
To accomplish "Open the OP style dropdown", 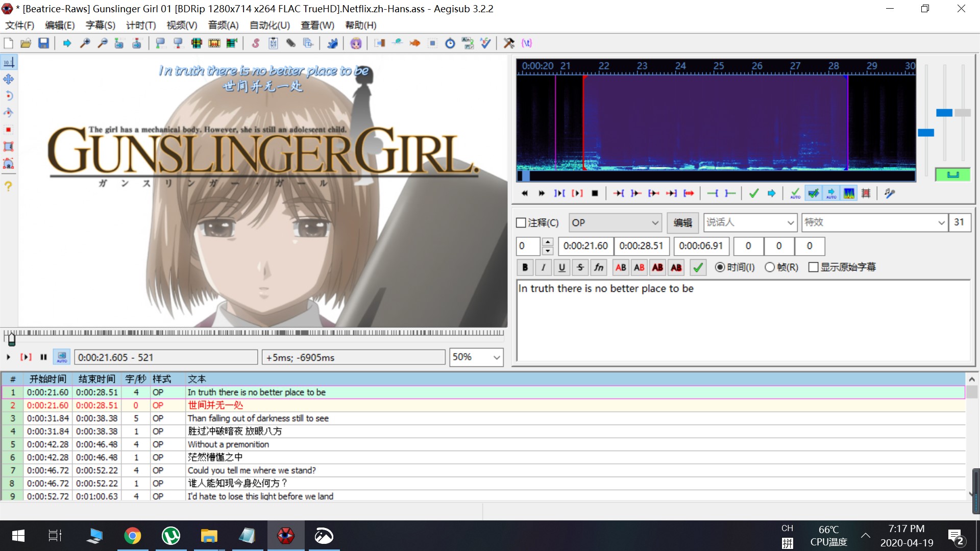I will (x=615, y=223).
